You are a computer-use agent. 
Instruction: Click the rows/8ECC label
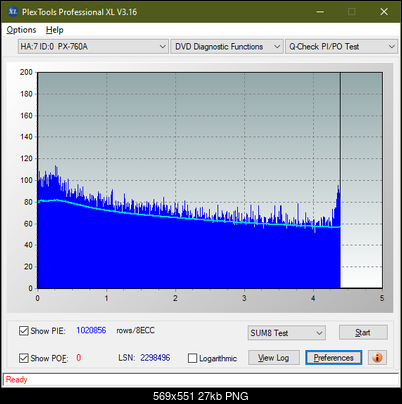(x=135, y=330)
